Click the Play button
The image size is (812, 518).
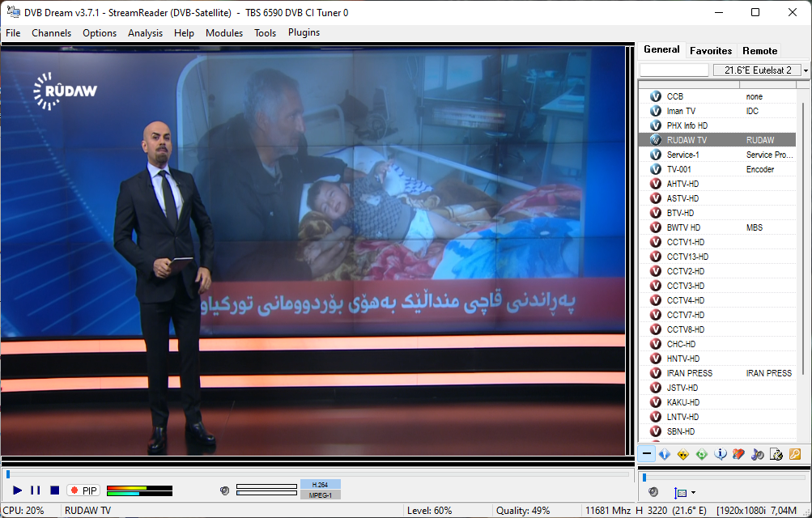coord(17,490)
